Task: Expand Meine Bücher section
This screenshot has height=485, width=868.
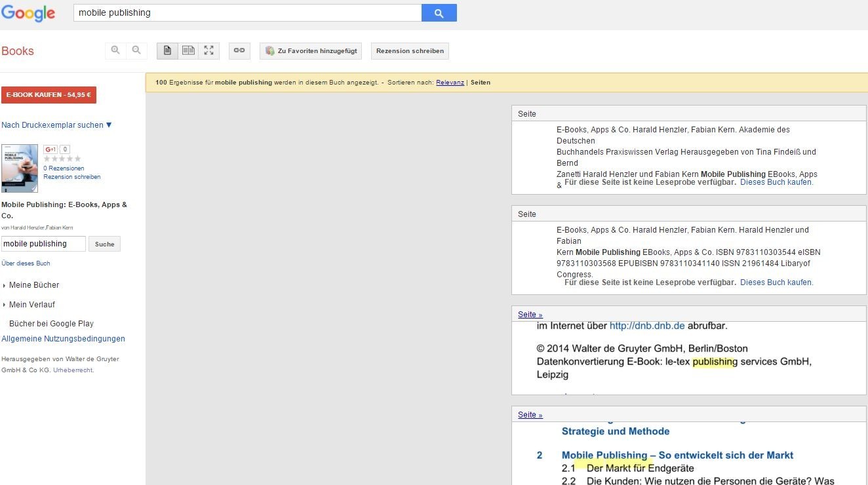Action: [33, 285]
